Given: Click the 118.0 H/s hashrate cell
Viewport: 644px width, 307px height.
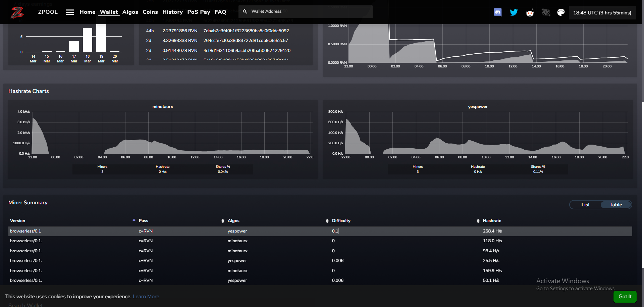Looking at the screenshot, I should [492, 241].
